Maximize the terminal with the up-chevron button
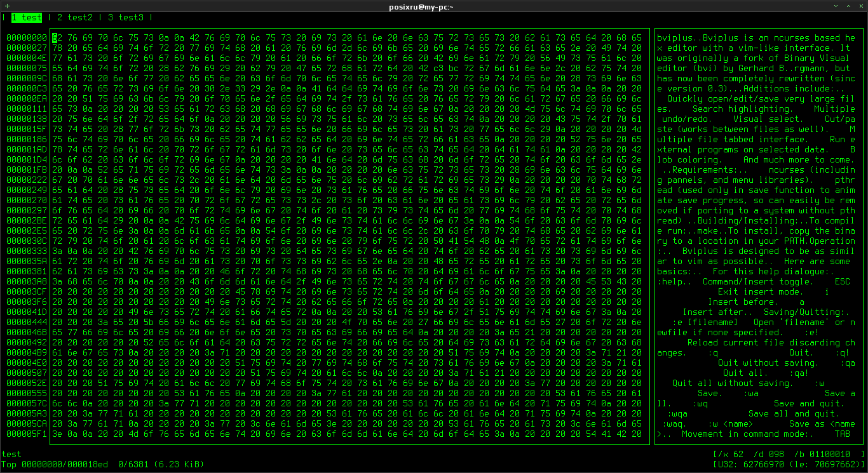The height and width of the screenshot is (473, 868). pyautogui.click(x=850, y=6)
